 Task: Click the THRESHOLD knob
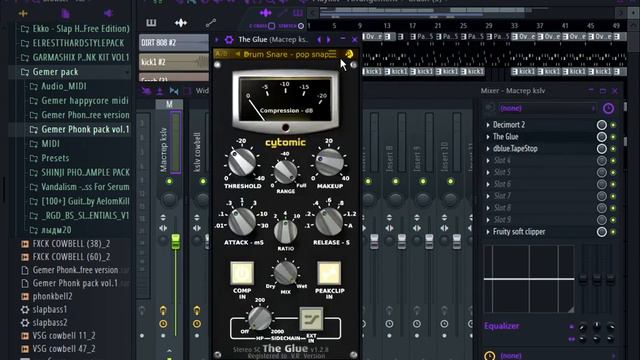(242, 162)
